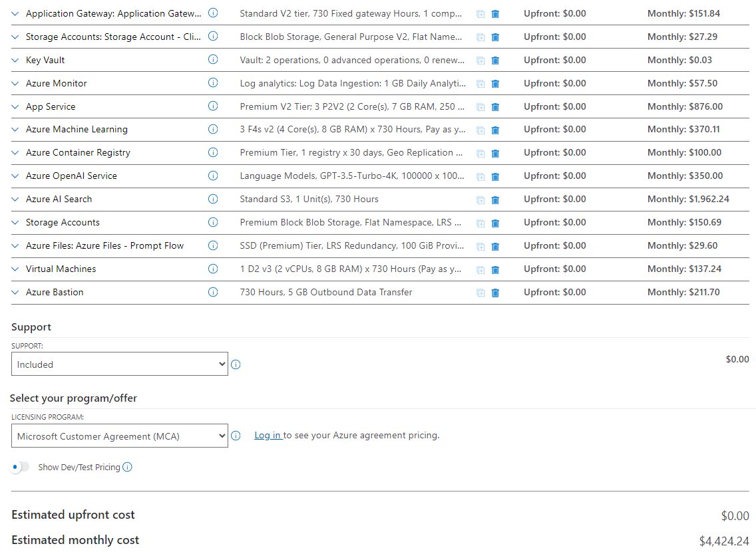The image size is (756, 552).
Task: Open info icon for Azure Bastion
Action: 213,292
